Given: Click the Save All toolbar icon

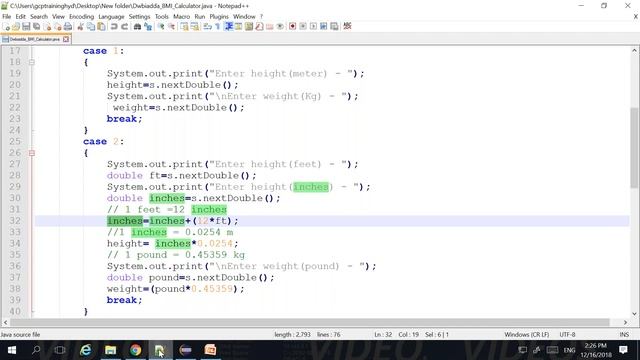Looking at the screenshot, I should 36,27.
